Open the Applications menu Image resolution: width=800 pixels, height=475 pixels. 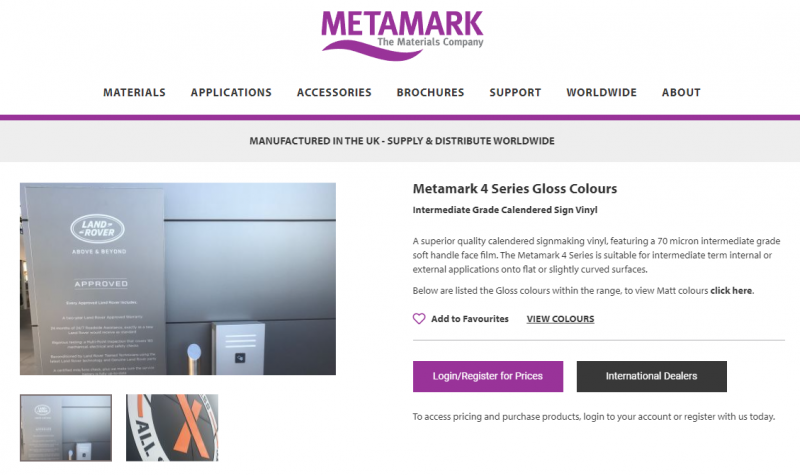point(231,92)
